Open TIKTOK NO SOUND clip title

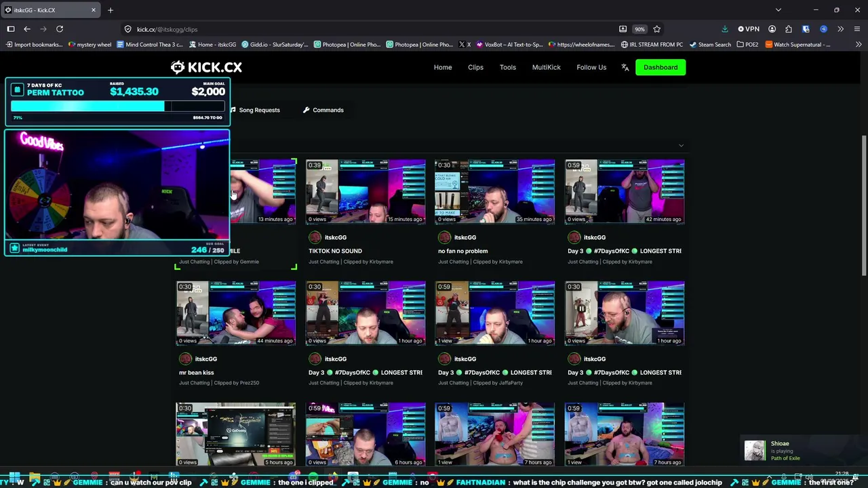click(335, 251)
